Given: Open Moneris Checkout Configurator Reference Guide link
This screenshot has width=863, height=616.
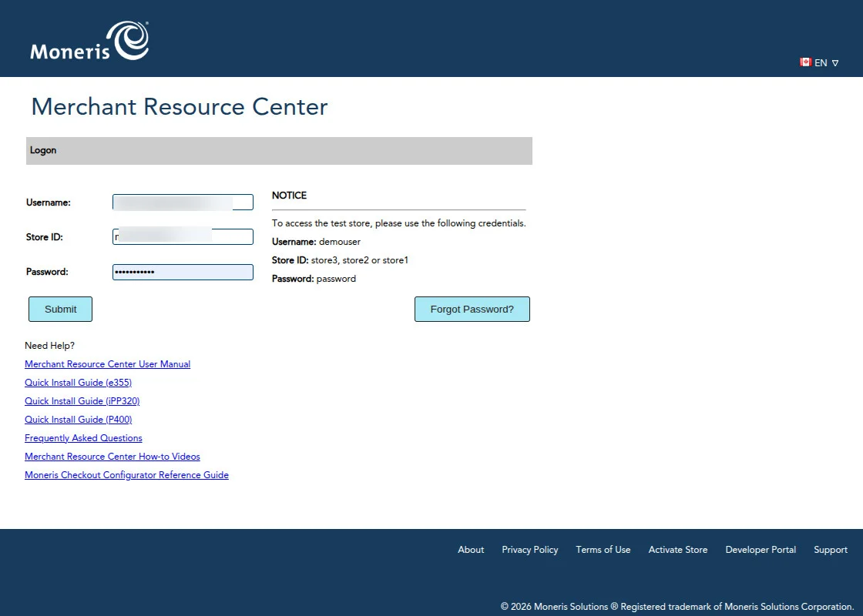Looking at the screenshot, I should pos(126,475).
